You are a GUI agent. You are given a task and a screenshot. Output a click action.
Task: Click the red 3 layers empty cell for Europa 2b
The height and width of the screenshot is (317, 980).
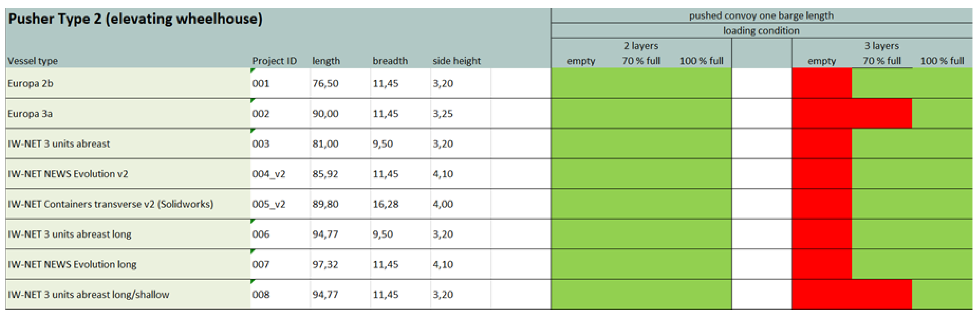[822, 83]
